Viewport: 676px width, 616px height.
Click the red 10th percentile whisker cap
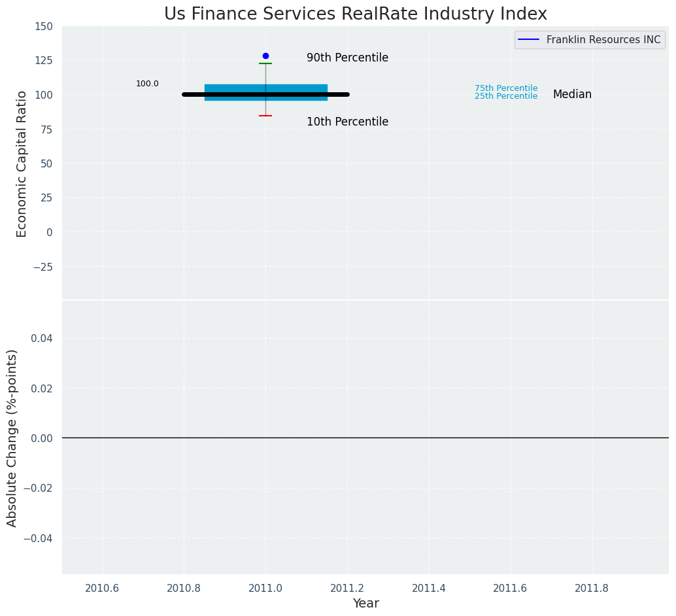click(x=265, y=116)
